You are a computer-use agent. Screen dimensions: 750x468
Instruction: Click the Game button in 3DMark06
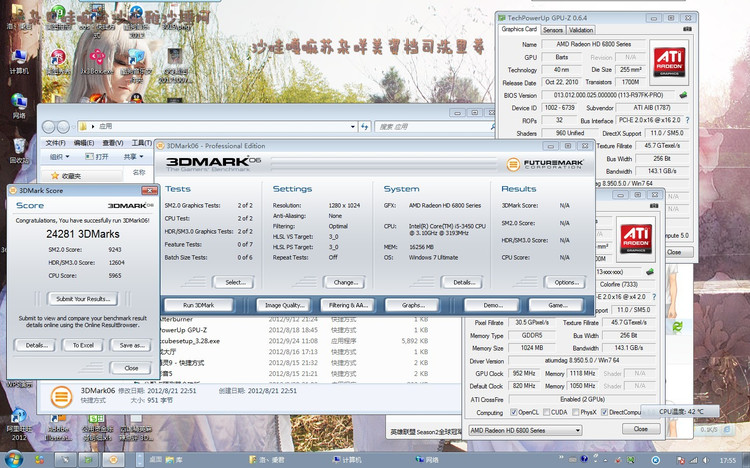[x=556, y=305]
